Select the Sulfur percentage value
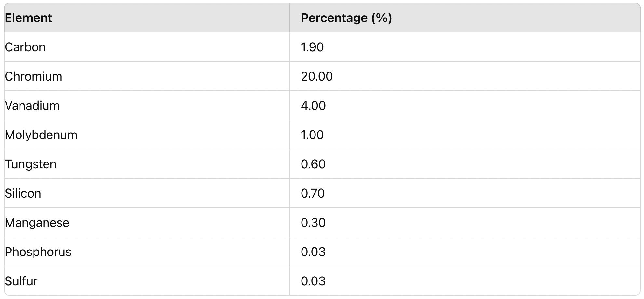This screenshot has height=299, width=644. click(x=313, y=281)
